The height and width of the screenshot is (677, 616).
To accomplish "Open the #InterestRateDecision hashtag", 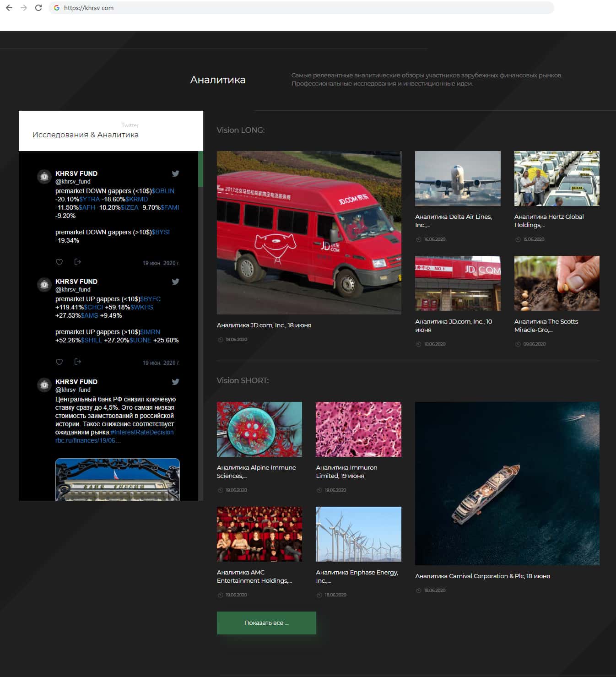I will pos(142,432).
